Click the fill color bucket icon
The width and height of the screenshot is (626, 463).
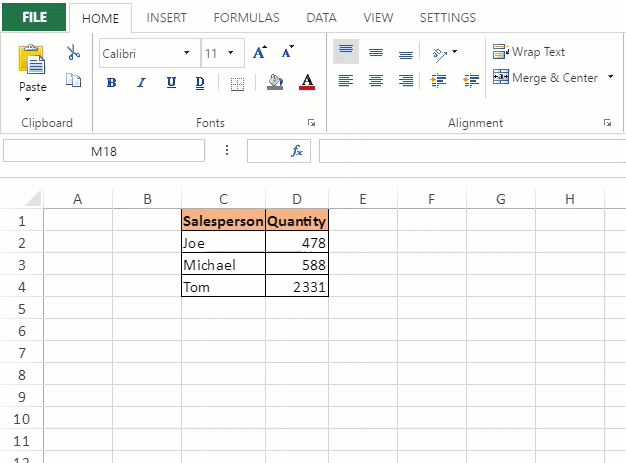[x=275, y=82]
